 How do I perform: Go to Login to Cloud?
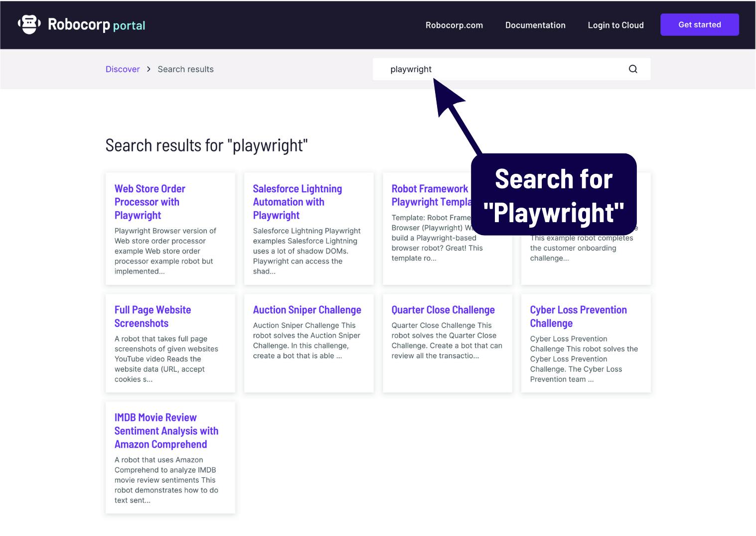(x=615, y=25)
